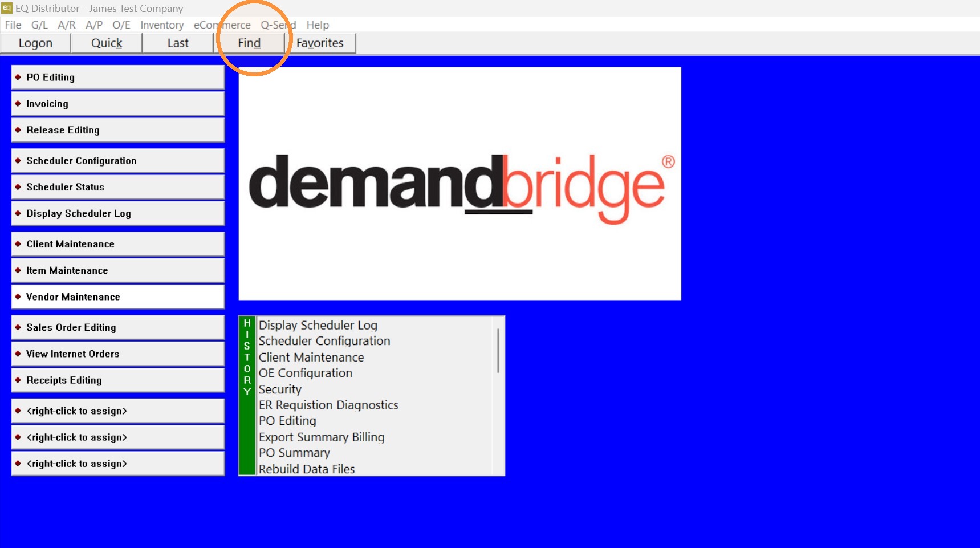The width and height of the screenshot is (980, 548).
Task: Select Rebuild Data Files in History list
Action: coord(307,469)
